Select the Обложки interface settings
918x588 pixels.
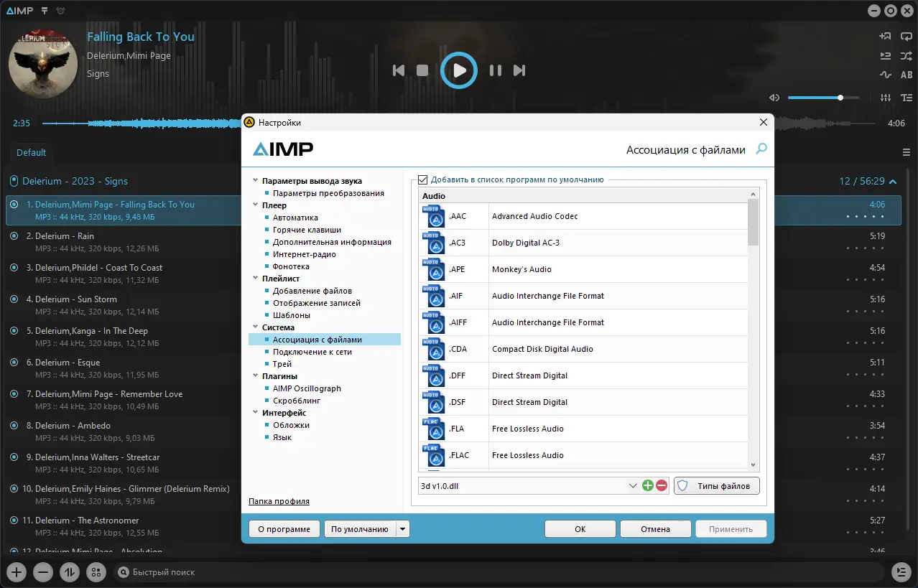[x=291, y=425]
